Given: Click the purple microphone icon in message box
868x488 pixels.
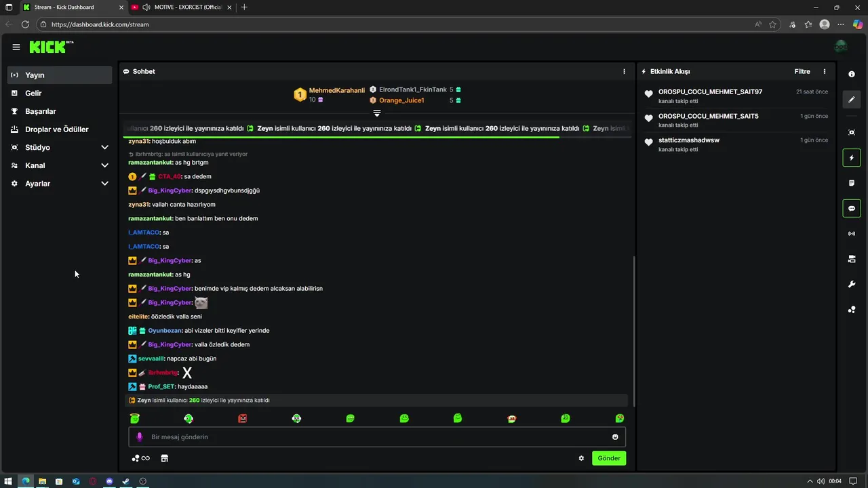Looking at the screenshot, I should tap(140, 437).
